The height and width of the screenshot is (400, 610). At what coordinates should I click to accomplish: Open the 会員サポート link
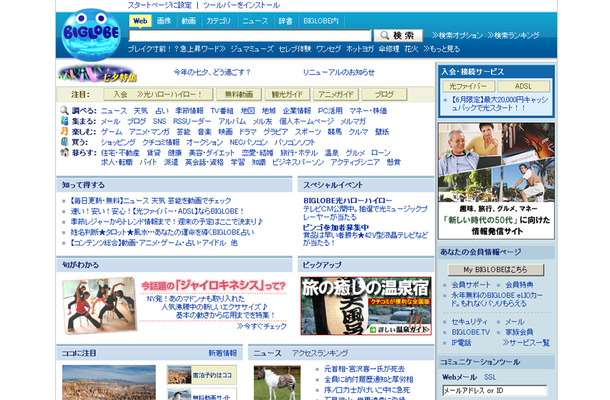471,285
